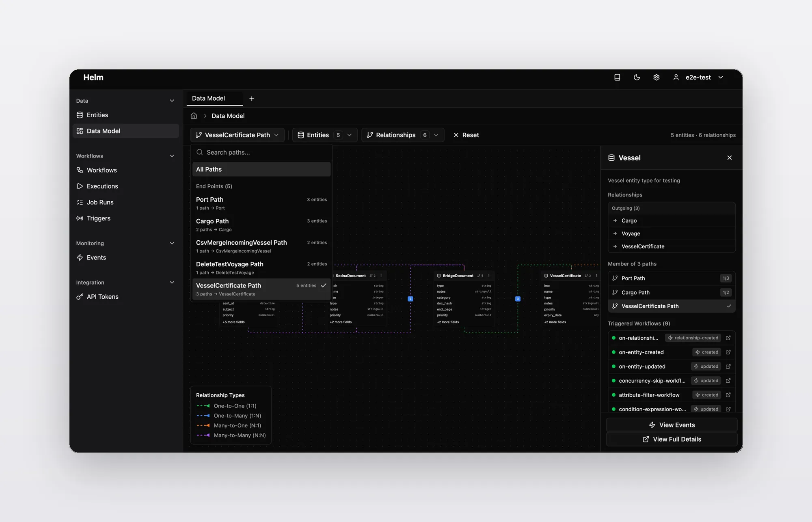Select Port Path in member paths
Image resolution: width=812 pixels, height=522 pixels.
click(672, 278)
